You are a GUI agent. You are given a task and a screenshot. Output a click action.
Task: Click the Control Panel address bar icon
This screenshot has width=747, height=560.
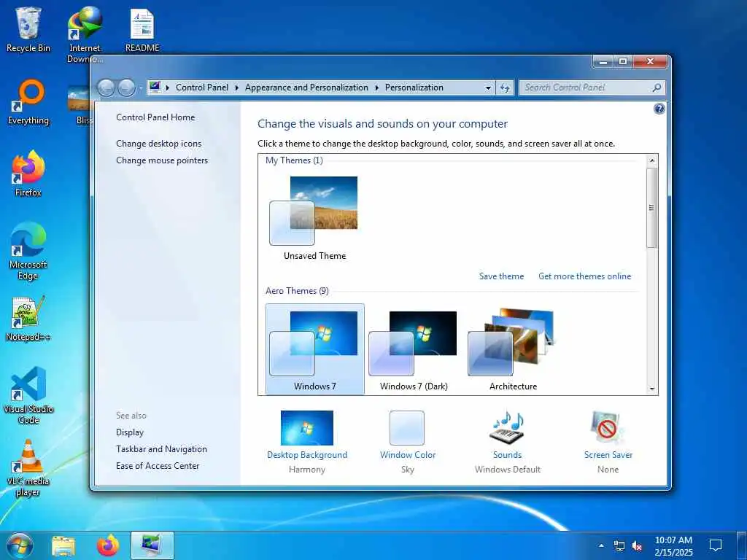coord(155,87)
